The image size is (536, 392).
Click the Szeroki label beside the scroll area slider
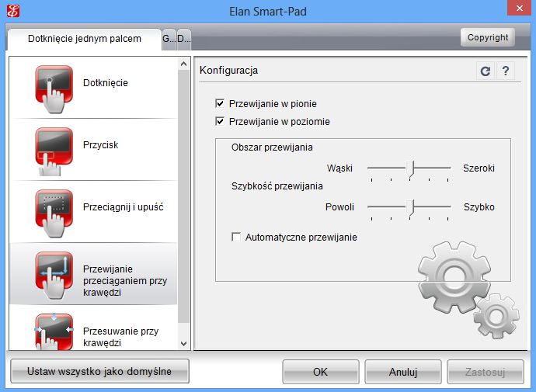(479, 168)
